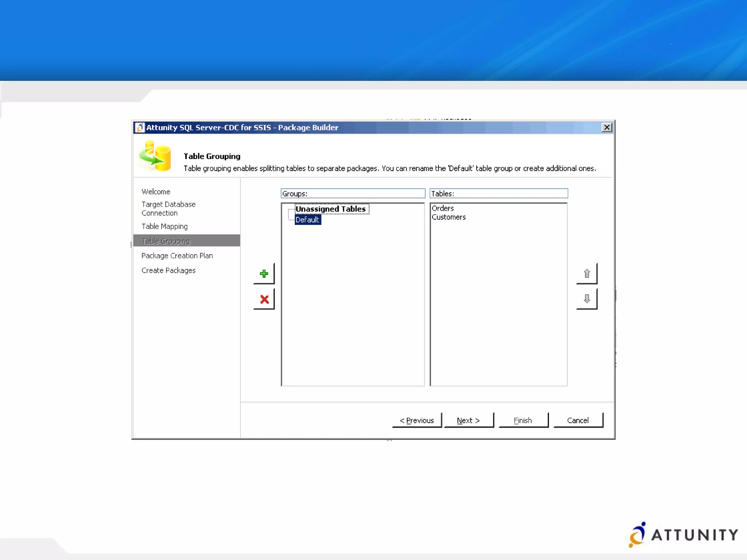
Task: Click the Next button
Action: click(x=469, y=420)
